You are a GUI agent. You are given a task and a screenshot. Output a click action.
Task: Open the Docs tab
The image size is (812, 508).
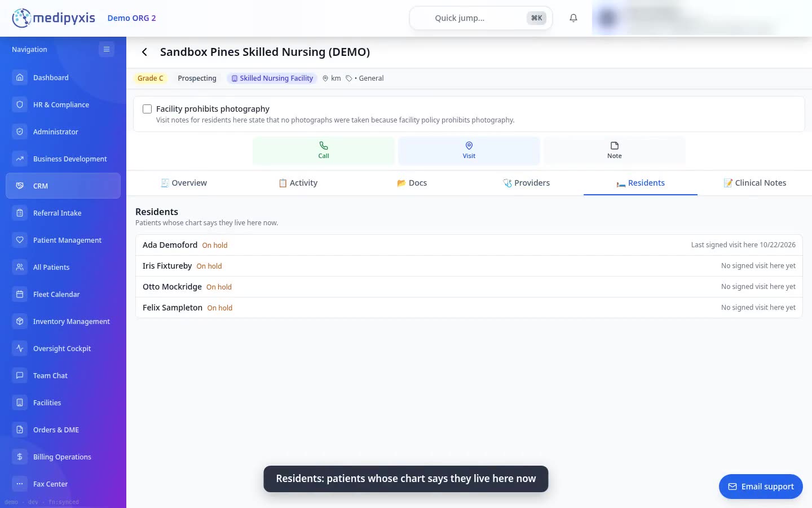point(412,183)
